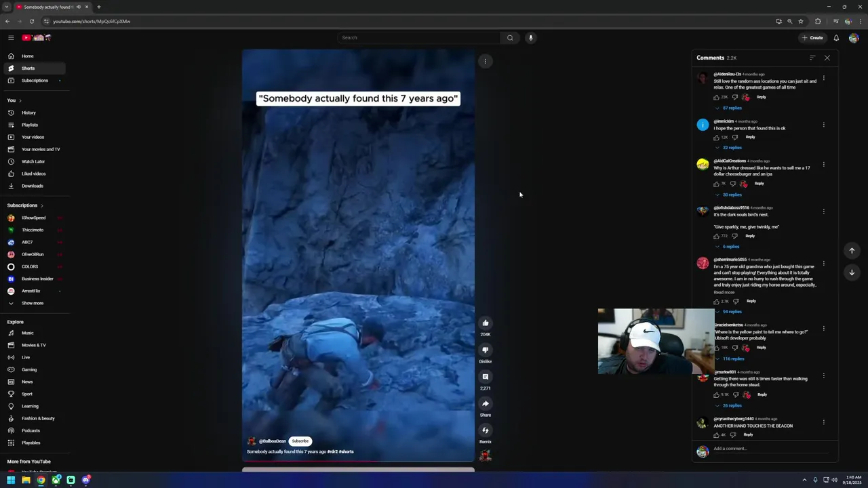Close the Comments panel
Viewport: 868px width, 488px height.
pos(827,58)
